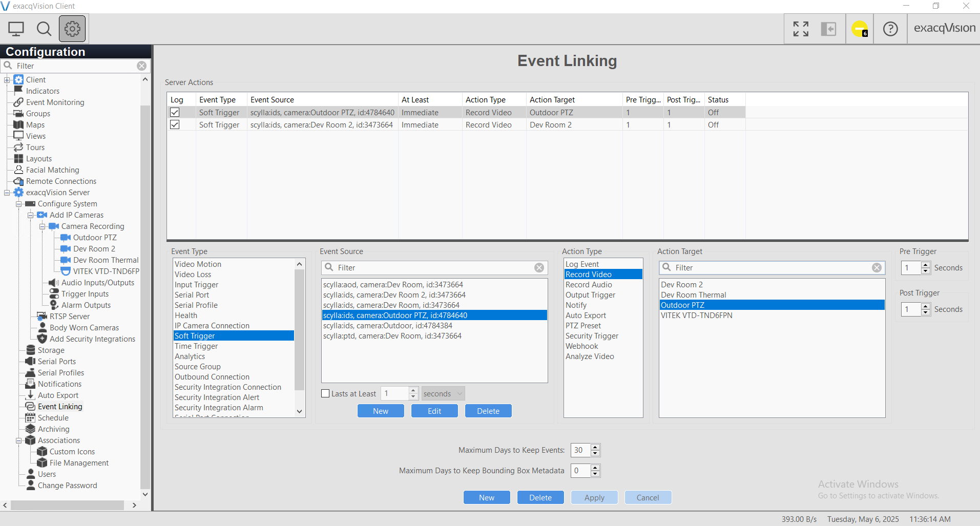Uncheck Log for Outdoor PTZ row
This screenshot has height=526, width=980.
tap(175, 113)
